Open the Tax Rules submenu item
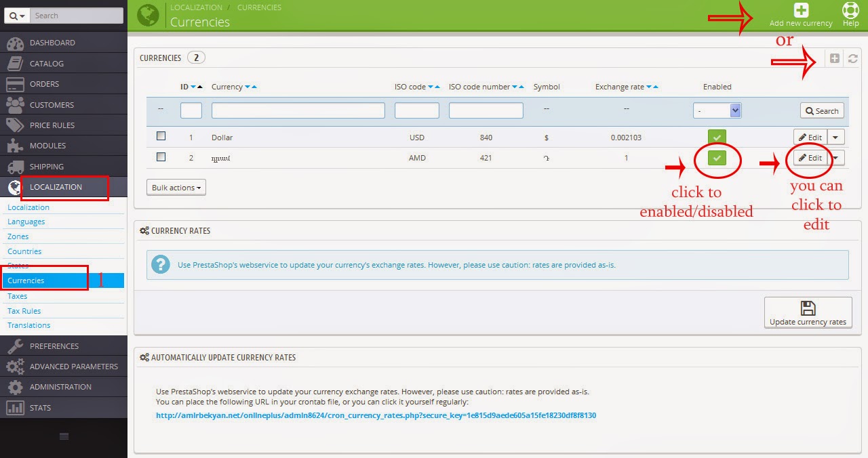 (x=24, y=311)
